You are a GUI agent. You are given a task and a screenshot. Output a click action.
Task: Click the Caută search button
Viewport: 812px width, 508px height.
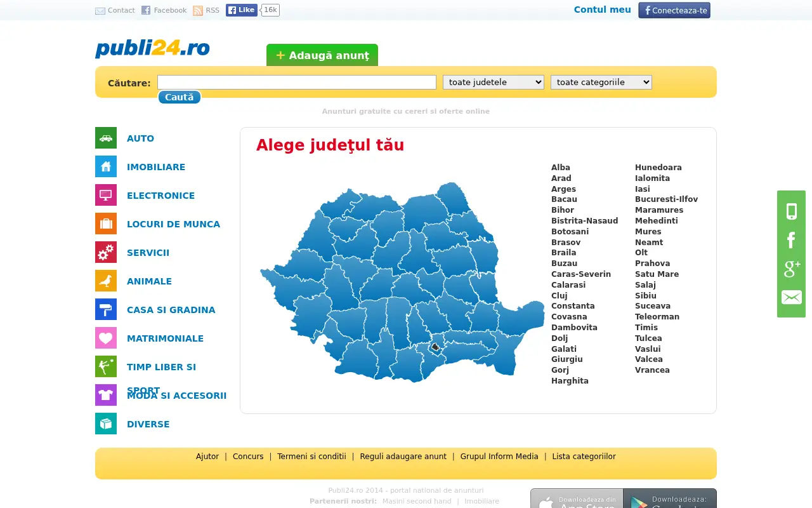click(x=180, y=97)
